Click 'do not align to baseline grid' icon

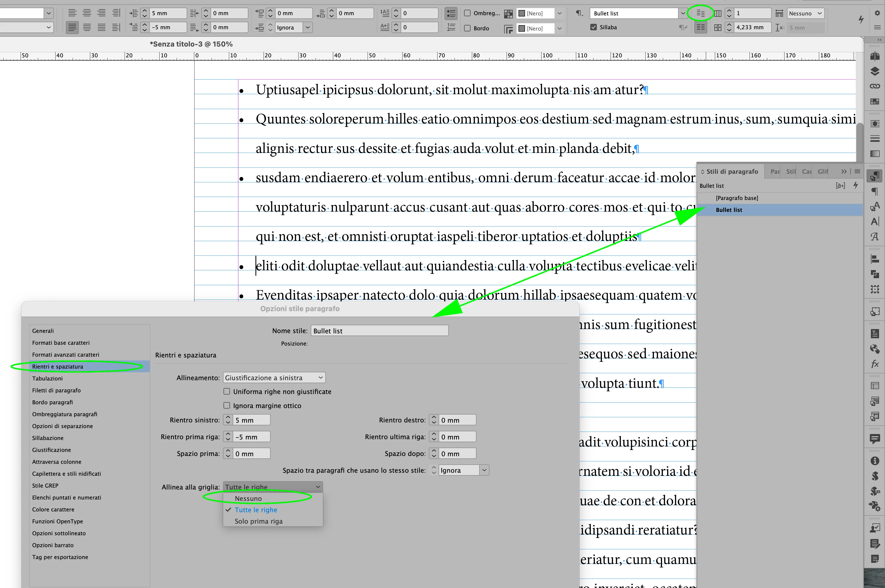click(x=700, y=14)
